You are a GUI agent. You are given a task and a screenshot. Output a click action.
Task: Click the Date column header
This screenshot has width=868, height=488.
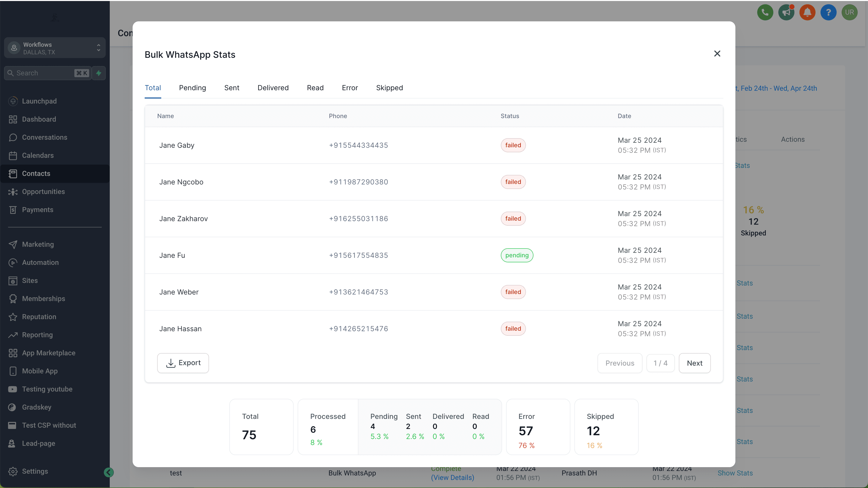click(624, 116)
